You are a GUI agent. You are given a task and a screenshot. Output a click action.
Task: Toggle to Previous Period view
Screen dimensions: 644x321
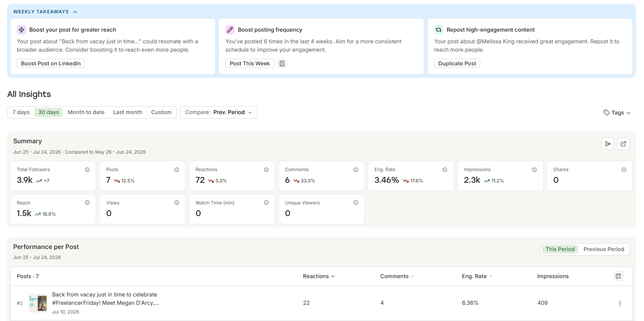[604, 249]
